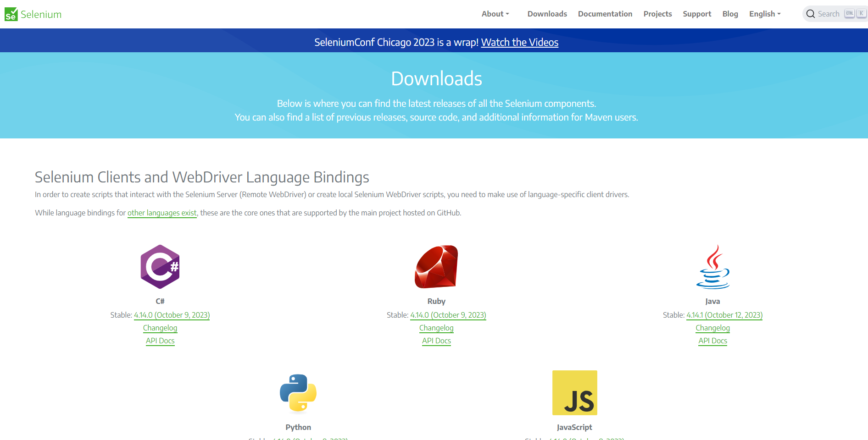Open the C# Changelog link
This screenshot has height=440, width=868.
tap(160, 328)
